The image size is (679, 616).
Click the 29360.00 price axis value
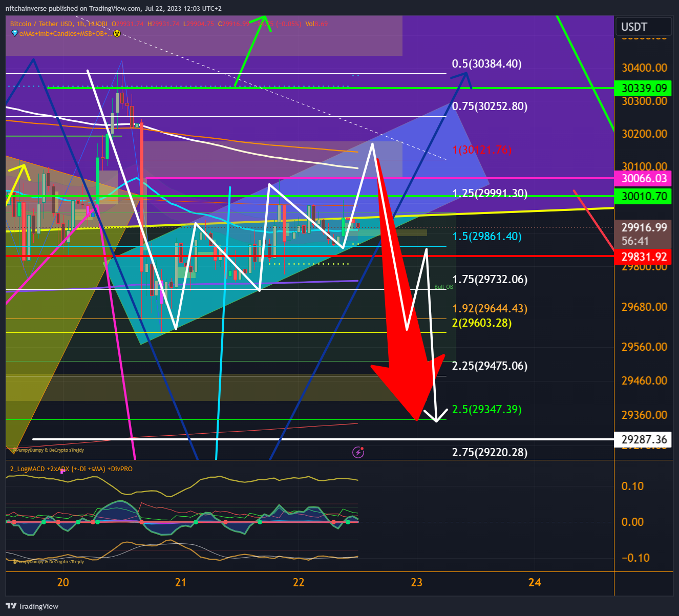644,415
